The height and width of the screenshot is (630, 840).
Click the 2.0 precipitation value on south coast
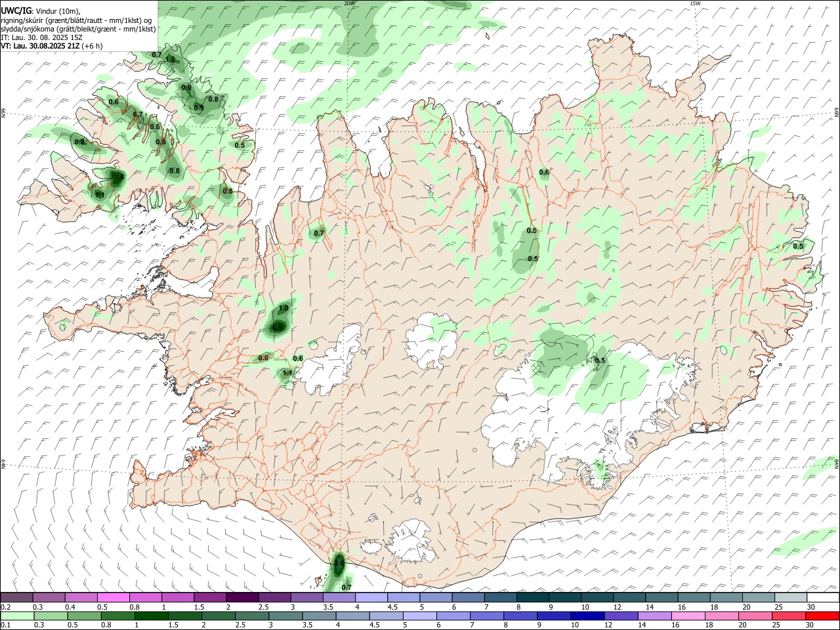(x=339, y=563)
